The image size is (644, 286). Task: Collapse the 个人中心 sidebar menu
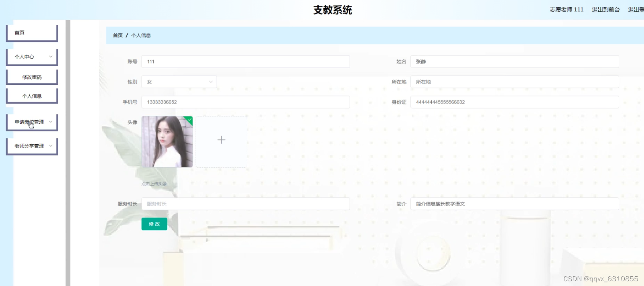[32, 57]
